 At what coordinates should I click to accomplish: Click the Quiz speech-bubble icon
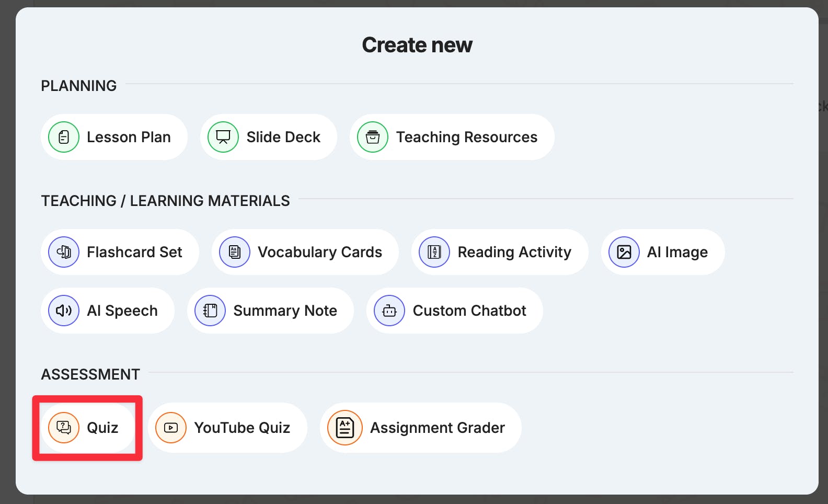pyautogui.click(x=64, y=428)
